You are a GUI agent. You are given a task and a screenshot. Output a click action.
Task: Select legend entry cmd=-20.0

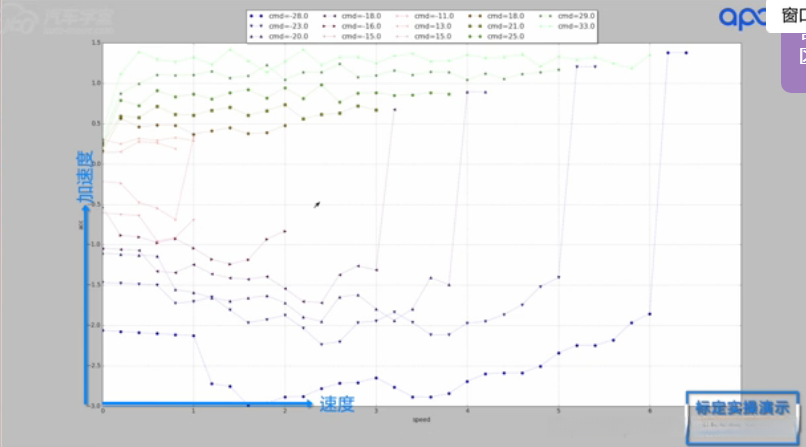point(279,36)
